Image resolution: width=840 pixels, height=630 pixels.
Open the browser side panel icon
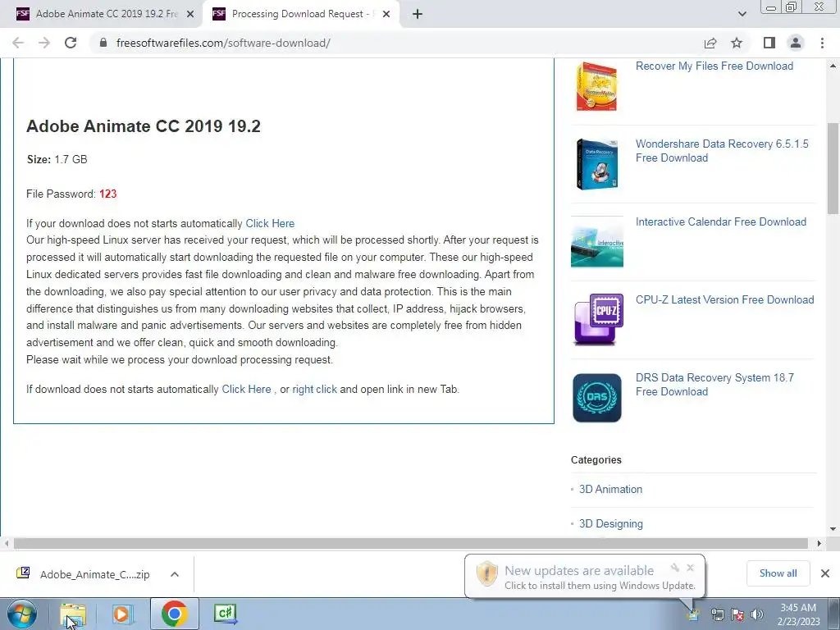(x=769, y=43)
